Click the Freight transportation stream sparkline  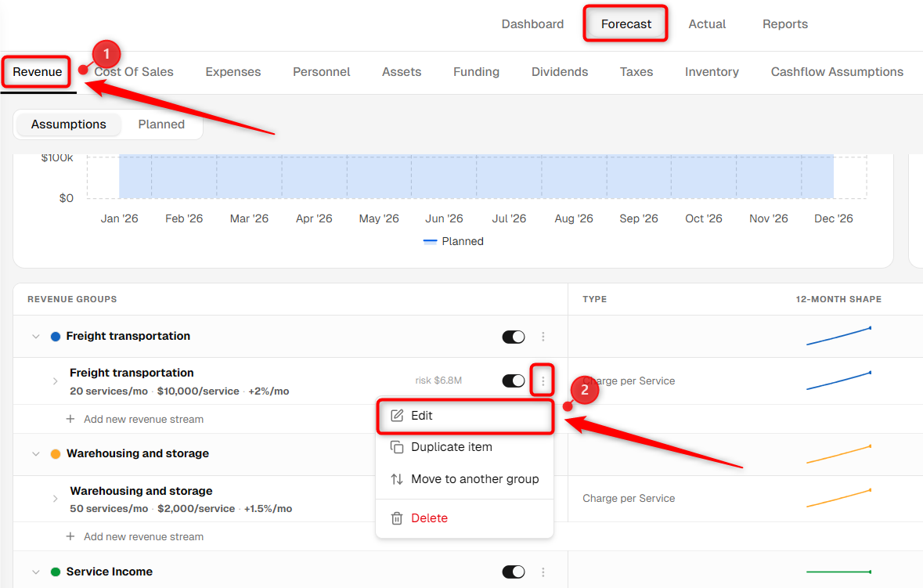pos(838,381)
